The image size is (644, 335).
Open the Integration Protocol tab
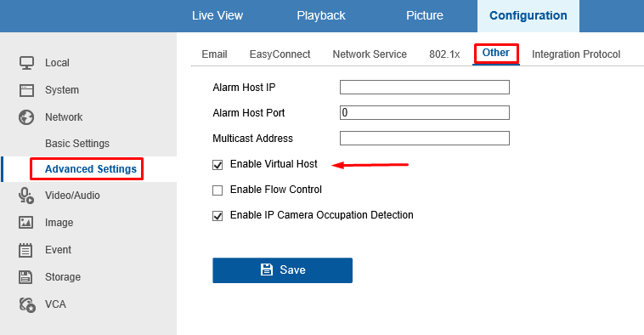(x=576, y=54)
